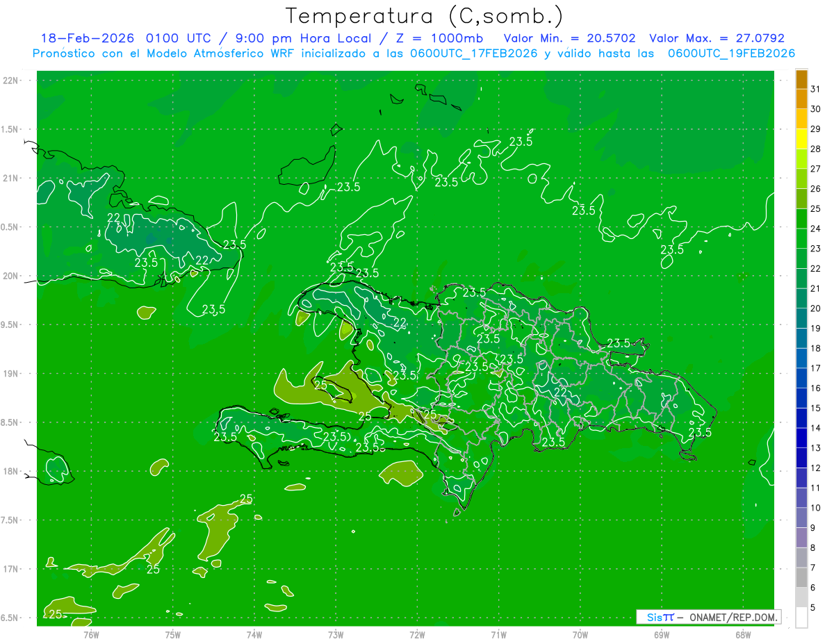
Task: Click the color scale label "7"
Action: (x=814, y=568)
